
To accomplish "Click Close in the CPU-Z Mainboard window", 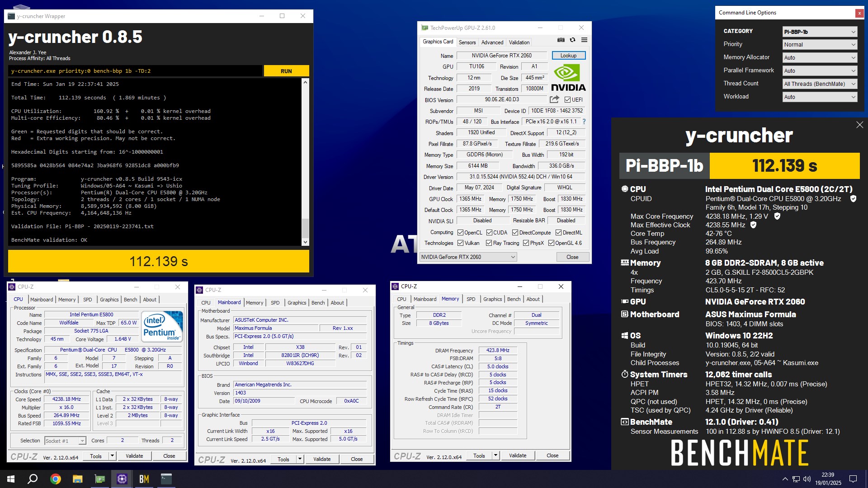I will 357,459.
